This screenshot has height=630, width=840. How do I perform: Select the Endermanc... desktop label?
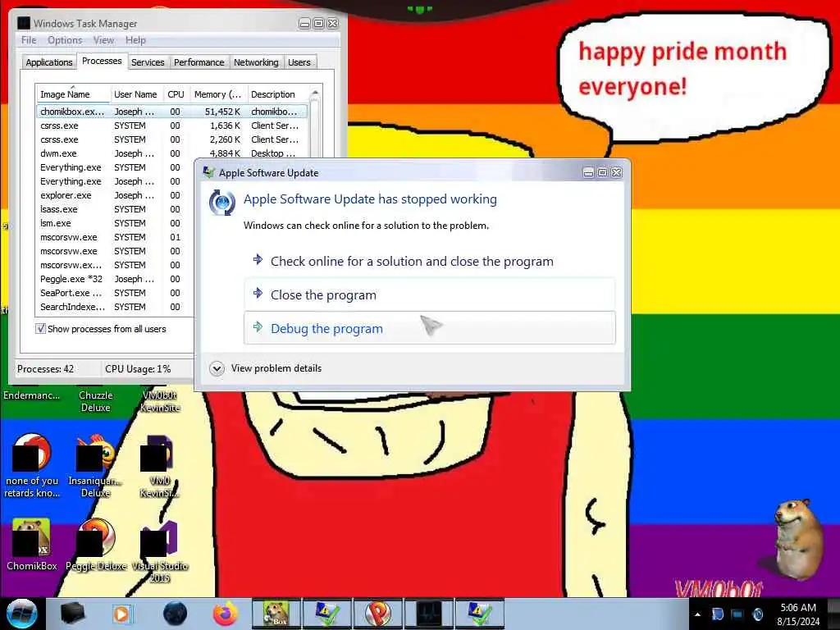pos(32,395)
